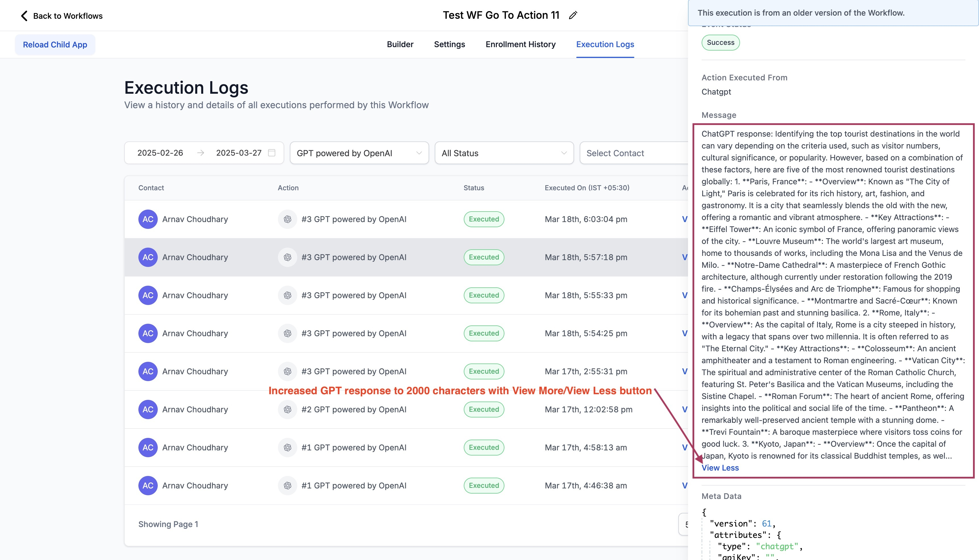Click the Back to Workflows link
Viewport: 979px width, 560px height.
(x=68, y=16)
